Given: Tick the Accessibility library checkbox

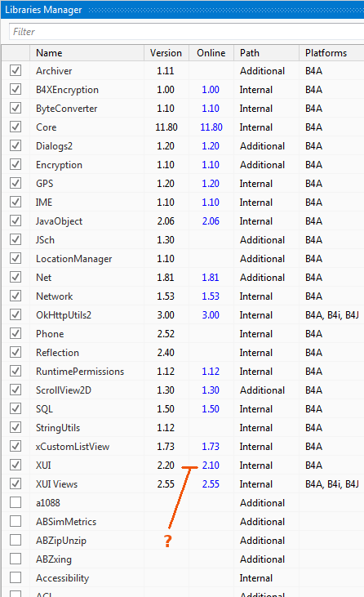Looking at the screenshot, I should (x=16, y=577).
